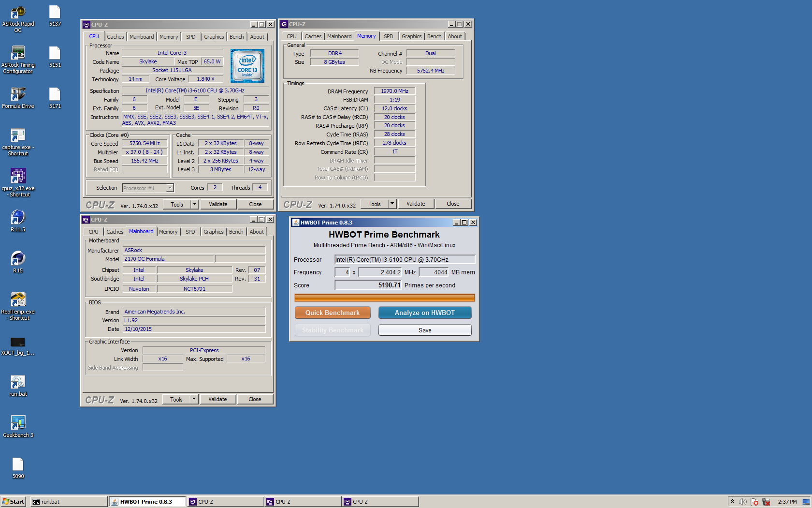Click Validate in CPU window
812x508 pixels.
click(218, 204)
